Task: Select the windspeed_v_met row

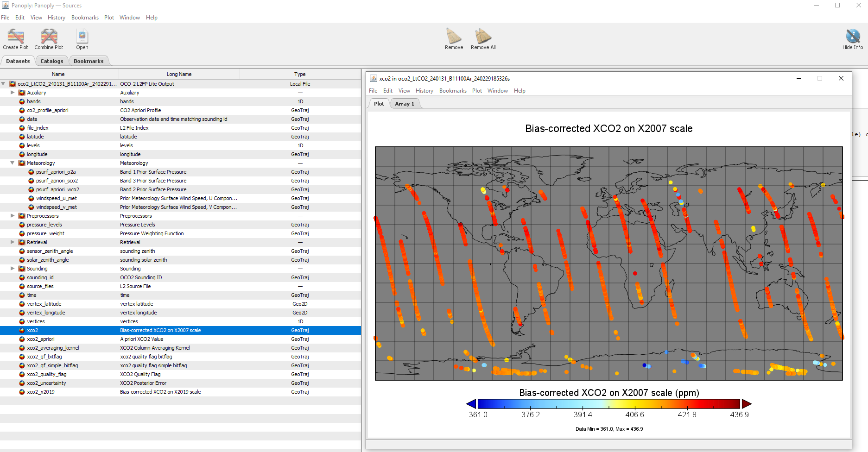Action: coord(180,207)
